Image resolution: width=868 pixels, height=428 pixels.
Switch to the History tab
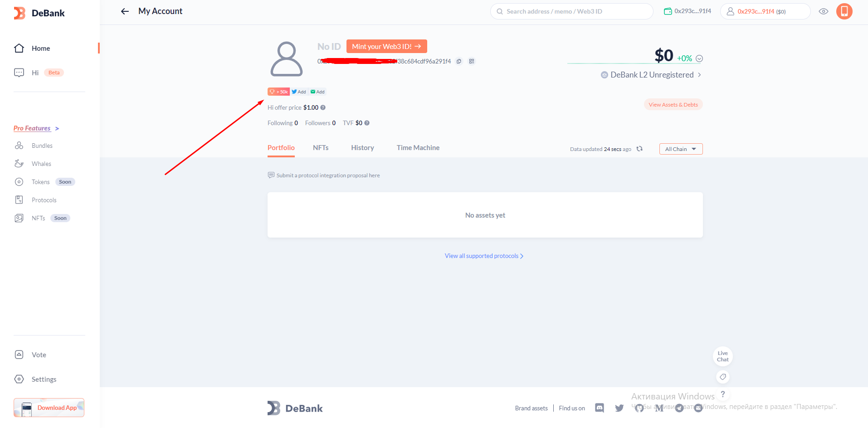pos(362,148)
